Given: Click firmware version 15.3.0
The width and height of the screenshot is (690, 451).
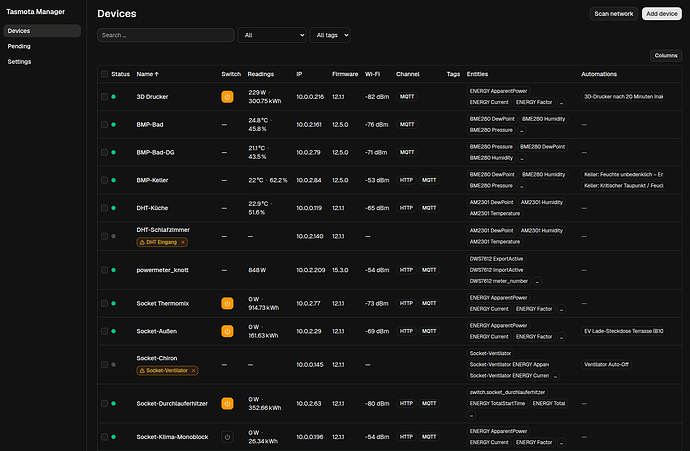Looking at the screenshot, I should [x=340, y=270].
